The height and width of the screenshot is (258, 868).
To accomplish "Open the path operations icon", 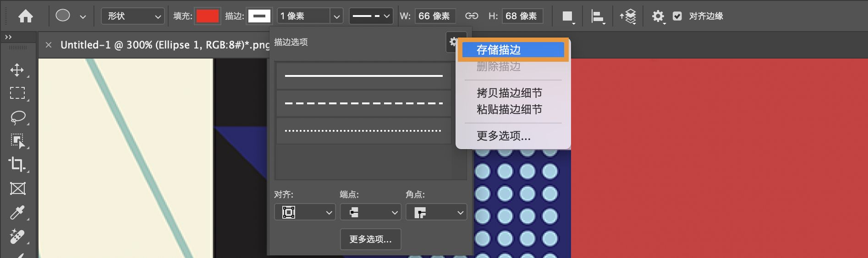I will coord(568,16).
